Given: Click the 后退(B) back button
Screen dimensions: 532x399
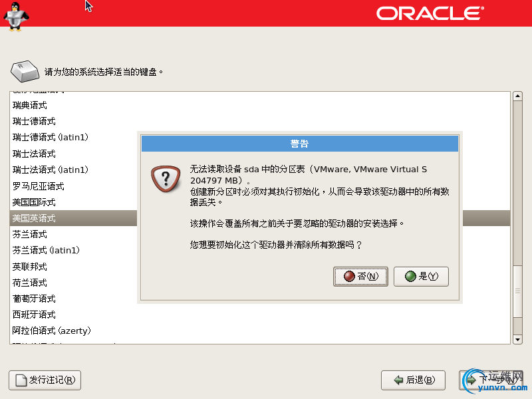Looking at the screenshot, I should [x=413, y=380].
